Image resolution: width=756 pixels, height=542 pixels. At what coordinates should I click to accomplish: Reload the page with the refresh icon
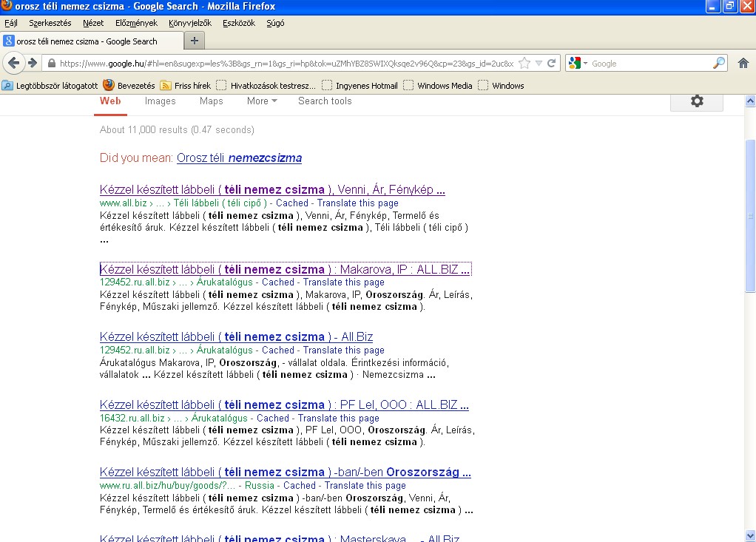[x=552, y=63]
